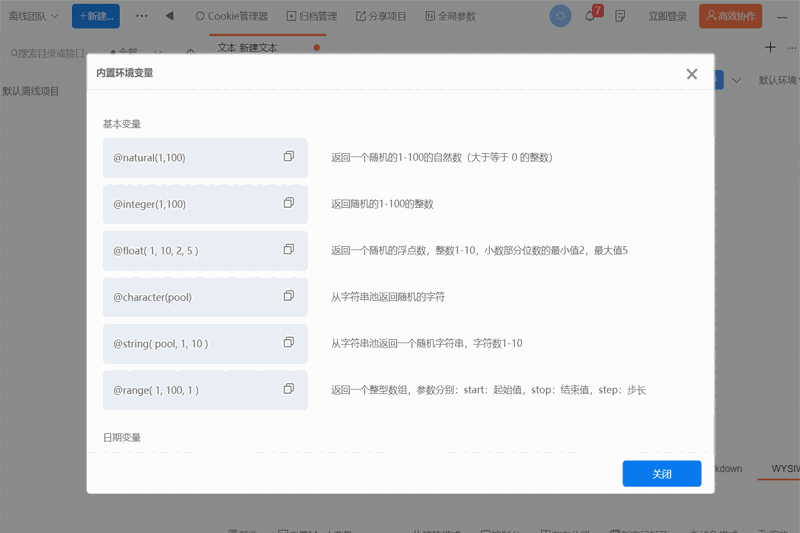Select the @character(pool) variable row
The image size is (800, 533).
(x=205, y=297)
